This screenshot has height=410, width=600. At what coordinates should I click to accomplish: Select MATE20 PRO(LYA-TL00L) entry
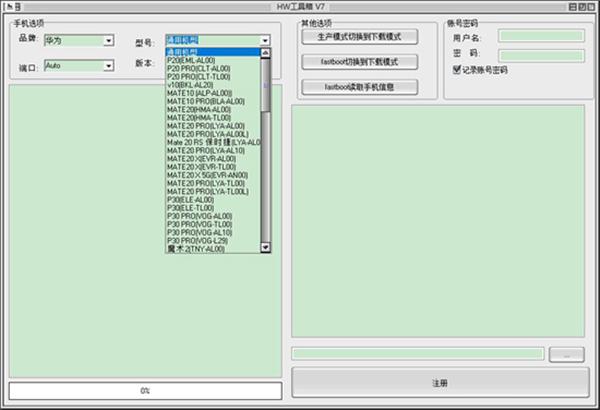(x=213, y=191)
